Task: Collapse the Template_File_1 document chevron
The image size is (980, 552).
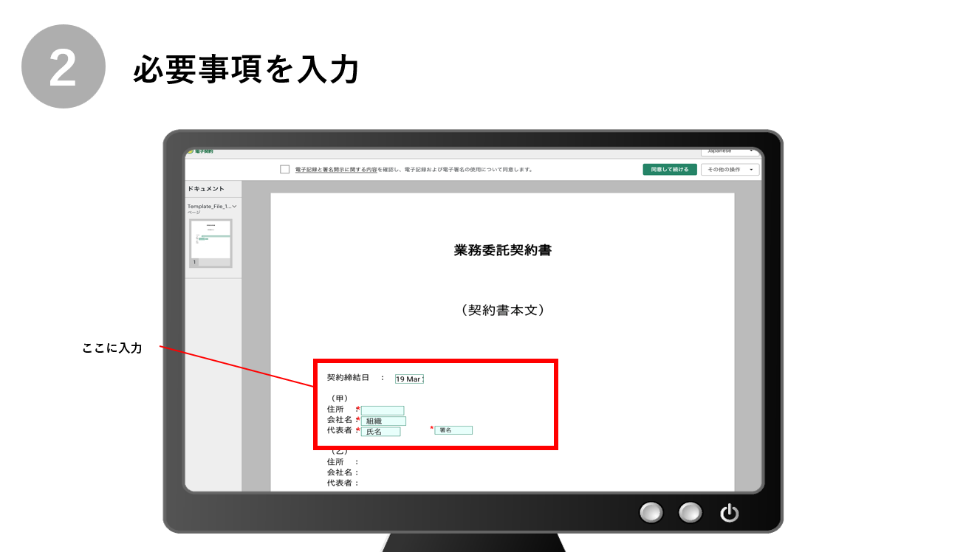Action: (234, 207)
